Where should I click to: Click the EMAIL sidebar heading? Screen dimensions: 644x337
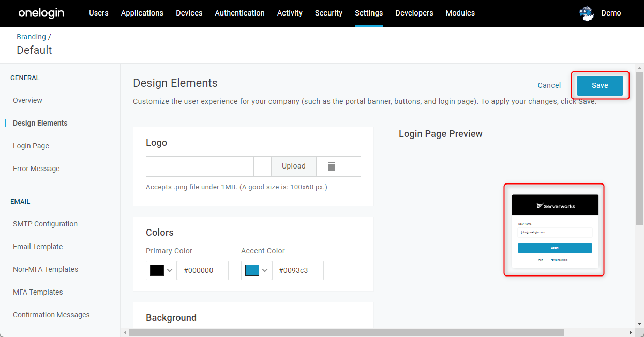(x=20, y=202)
